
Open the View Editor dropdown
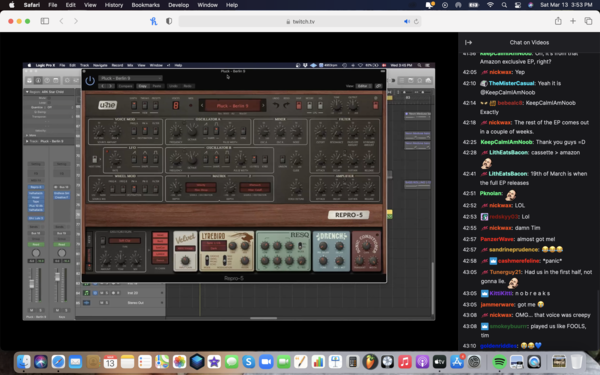click(363, 86)
